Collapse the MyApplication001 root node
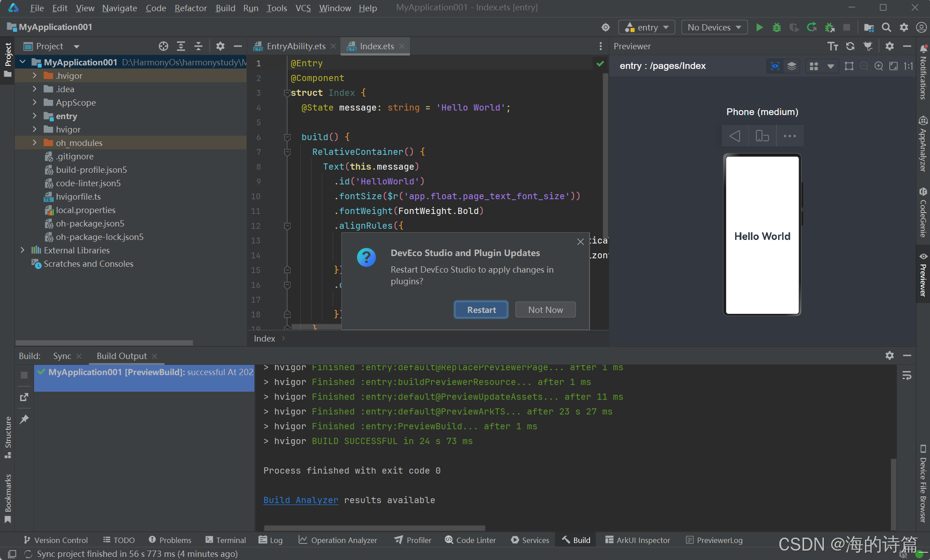The width and height of the screenshot is (930, 560). tap(22, 62)
